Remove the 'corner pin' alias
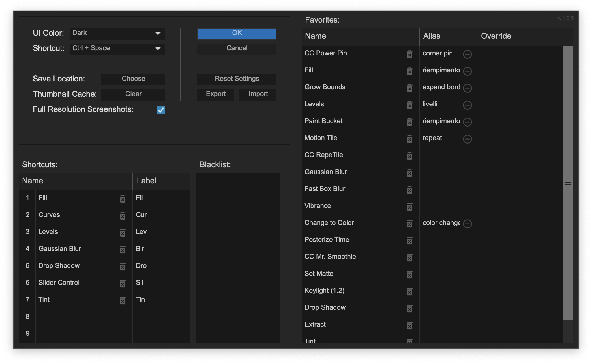Image resolution: width=592 pixels, height=364 pixels. (467, 54)
